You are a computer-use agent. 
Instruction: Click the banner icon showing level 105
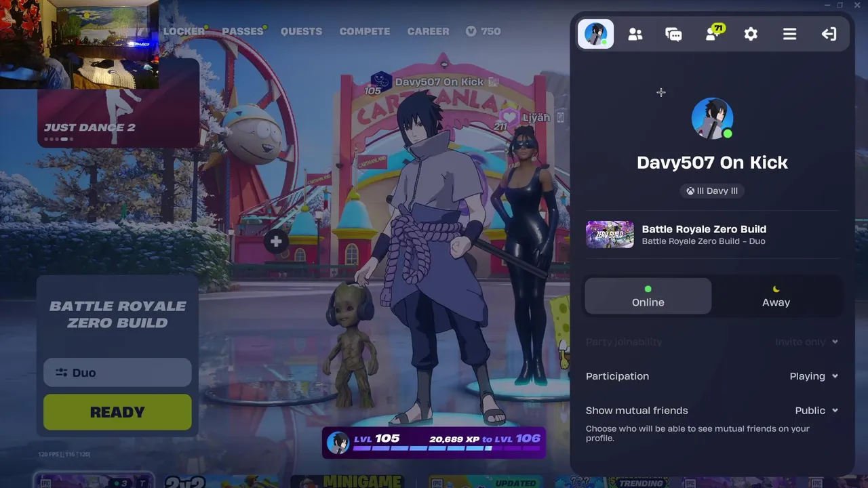[x=380, y=83]
